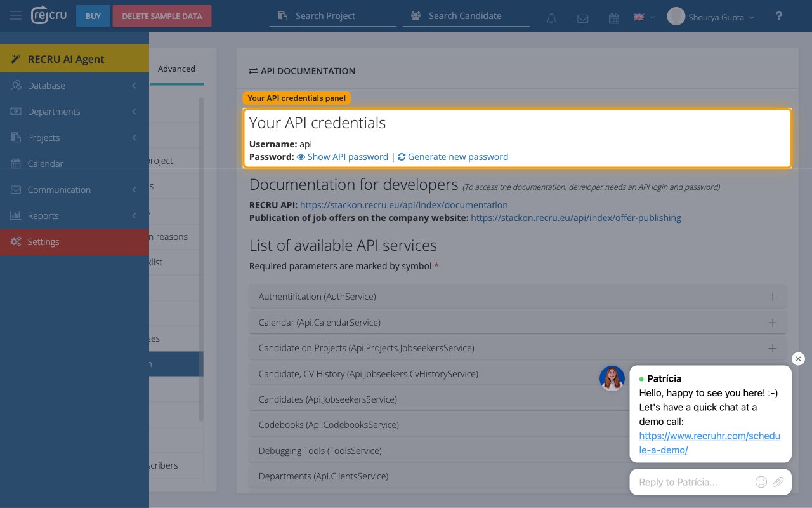This screenshot has width=812, height=508.
Task: Click the Departments briefcase icon
Action: coord(16,112)
